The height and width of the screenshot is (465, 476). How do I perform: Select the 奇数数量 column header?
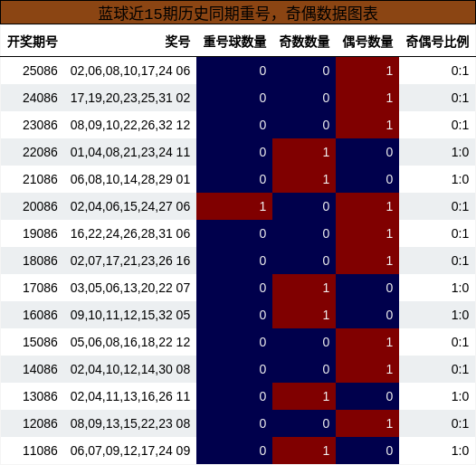[x=304, y=42]
